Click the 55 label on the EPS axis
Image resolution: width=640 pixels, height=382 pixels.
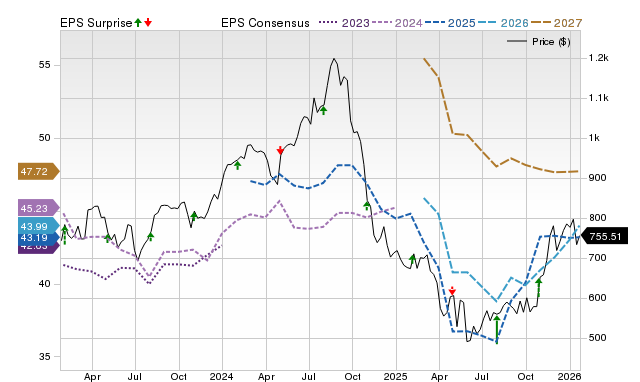click(x=44, y=65)
